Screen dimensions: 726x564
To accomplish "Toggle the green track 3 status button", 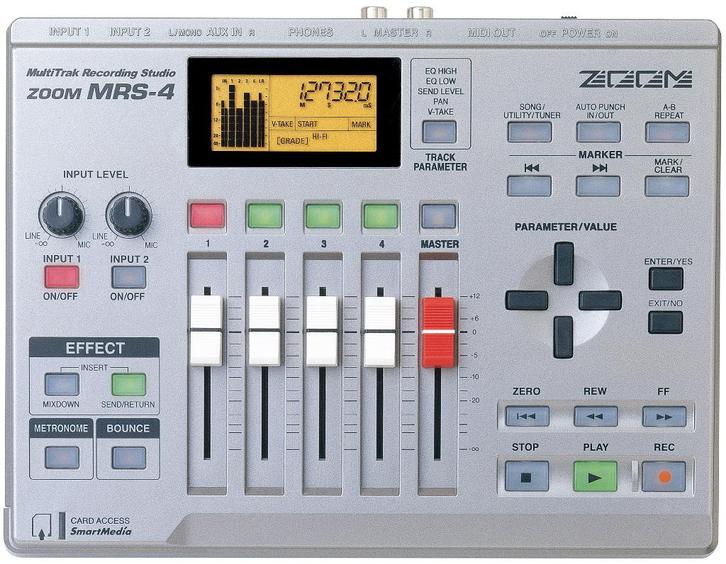I will [323, 216].
